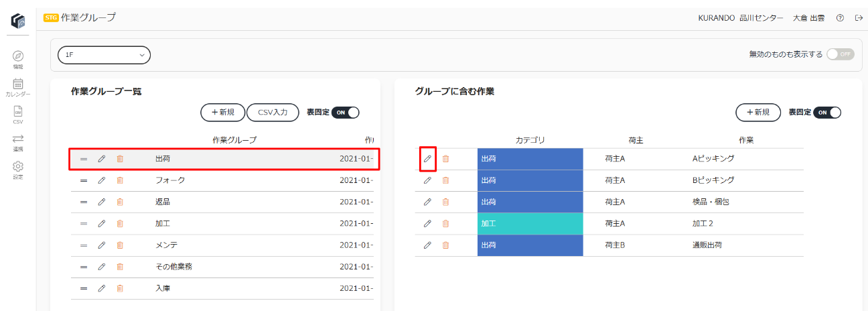868x311 pixels.
Task: Delete the その他業務 group trash icon
Action: coord(120,267)
